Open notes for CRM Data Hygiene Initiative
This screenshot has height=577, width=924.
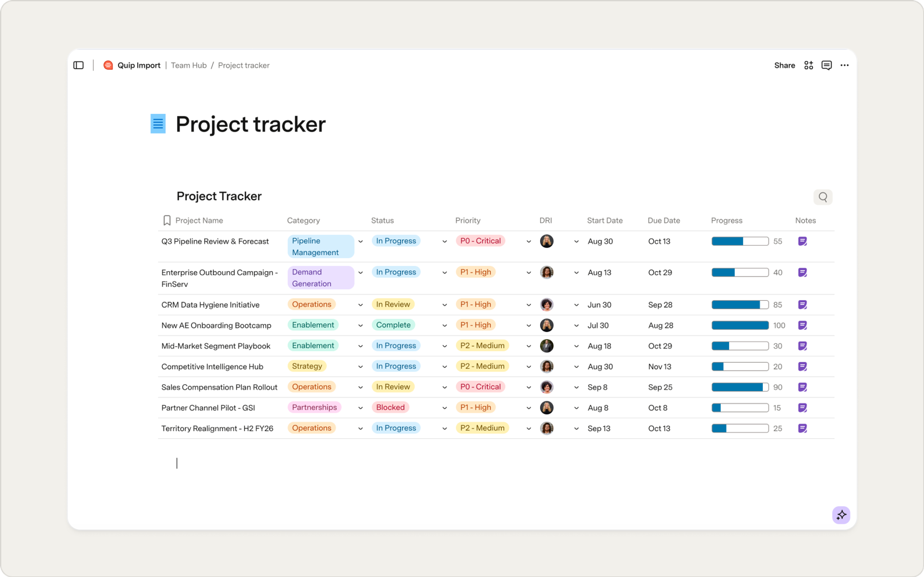(802, 304)
